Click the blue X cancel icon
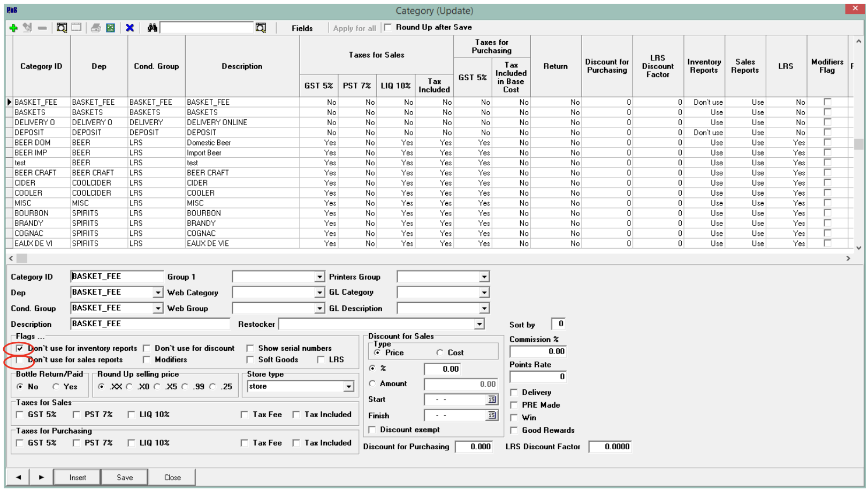This screenshot has width=868, height=491. (x=130, y=28)
